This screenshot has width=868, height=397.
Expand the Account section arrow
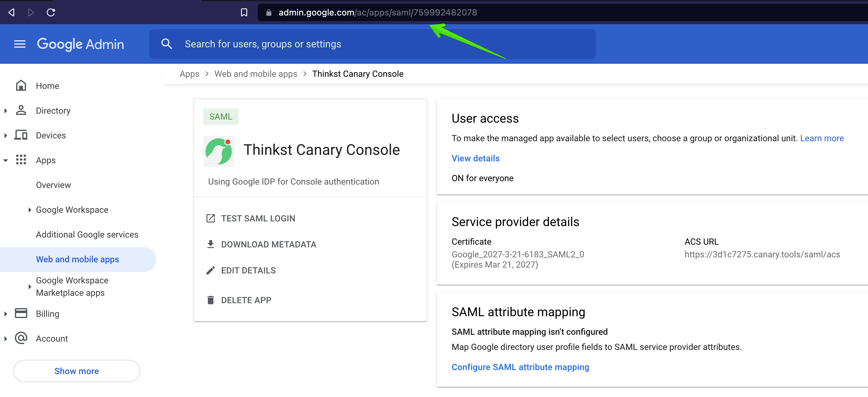click(6, 339)
